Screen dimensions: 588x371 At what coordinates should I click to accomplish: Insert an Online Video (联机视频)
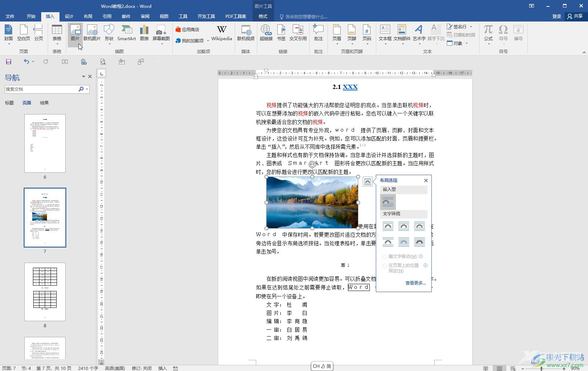pyautogui.click(x=246, y=33)
